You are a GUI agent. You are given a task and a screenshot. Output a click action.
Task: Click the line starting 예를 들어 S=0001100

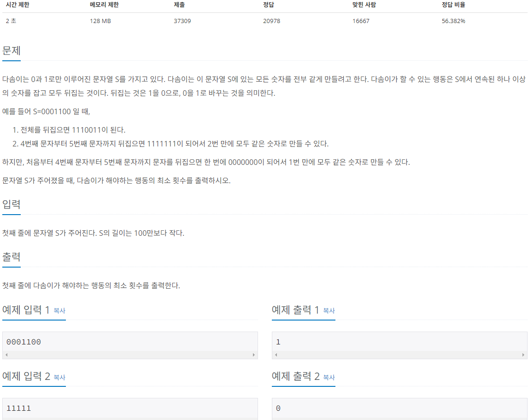(46, 111)
